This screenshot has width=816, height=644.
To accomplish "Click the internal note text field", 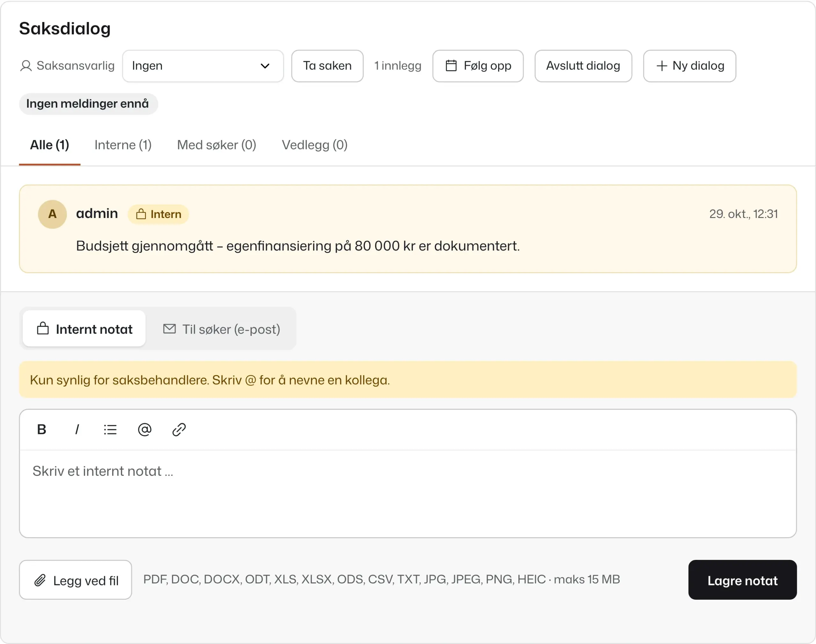I will pos(408,493).
